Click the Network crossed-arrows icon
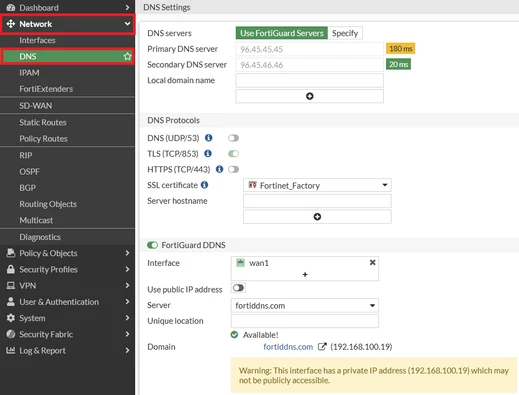Screen dimensions: 519x395 click(x=11, y=24)
